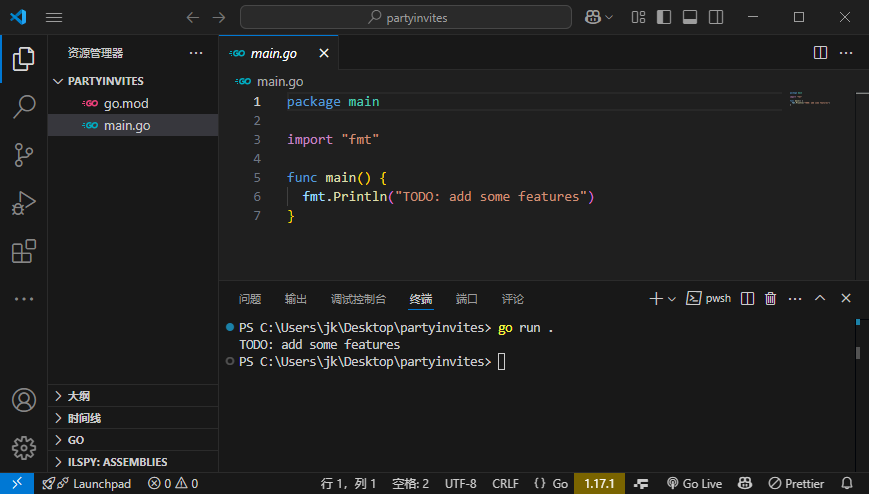Image resolution: width=869 pixels, height=494 pixels.
Task: Click the Go version 1.17.1 indicator
Action: pyautogui.click(x=598, y=484)
